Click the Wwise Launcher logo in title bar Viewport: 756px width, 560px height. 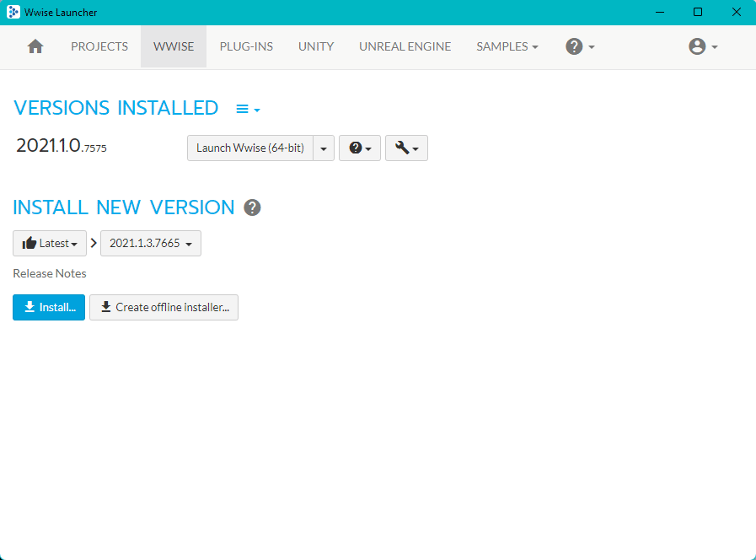pos(13,12)
